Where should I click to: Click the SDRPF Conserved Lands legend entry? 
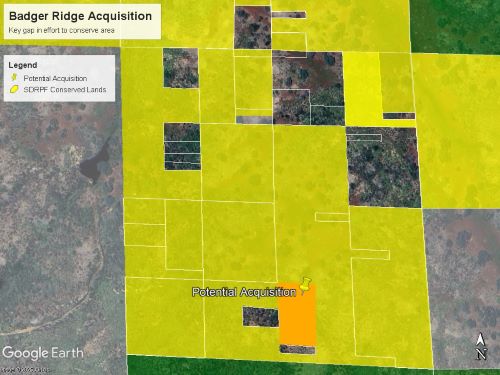65,90
